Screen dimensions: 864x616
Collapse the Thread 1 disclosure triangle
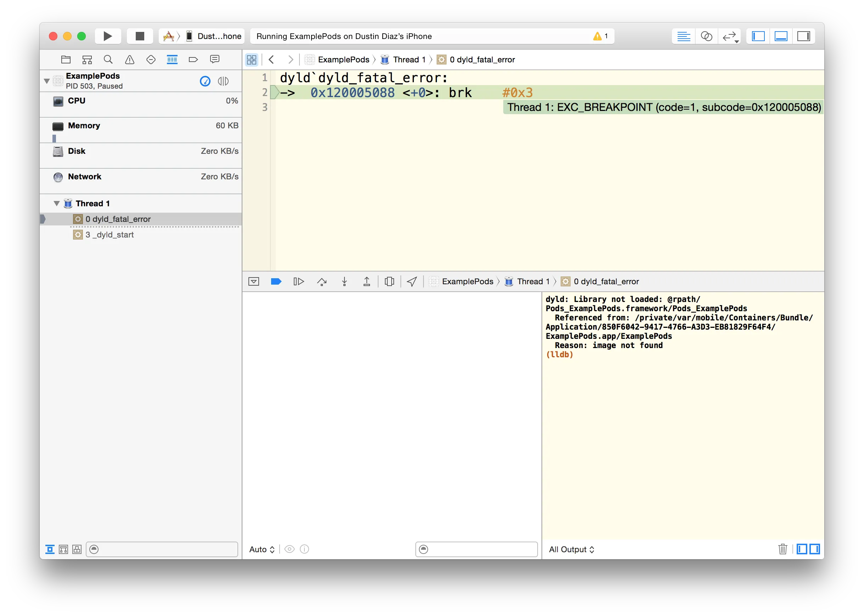(56, 203)
